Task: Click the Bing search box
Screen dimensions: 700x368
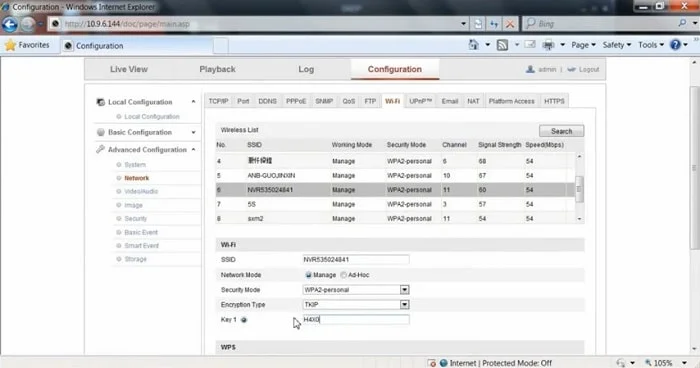Action: (600, 24)
